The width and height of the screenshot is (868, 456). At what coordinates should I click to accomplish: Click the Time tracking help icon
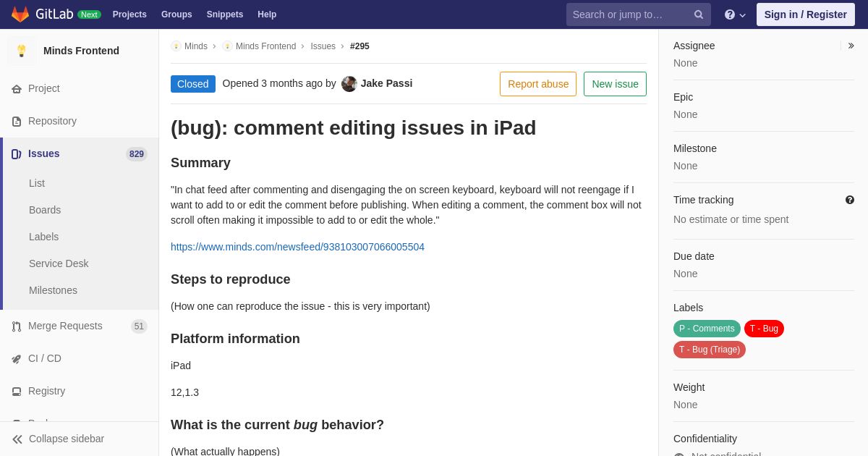click(x=850, y=200)
